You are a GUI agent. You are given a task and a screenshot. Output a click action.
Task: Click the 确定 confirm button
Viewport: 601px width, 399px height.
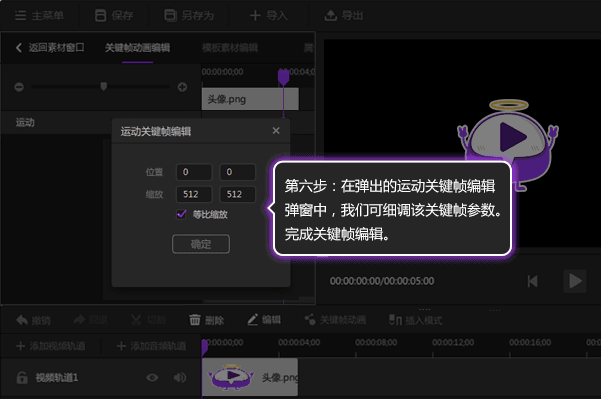pos(201,244)
